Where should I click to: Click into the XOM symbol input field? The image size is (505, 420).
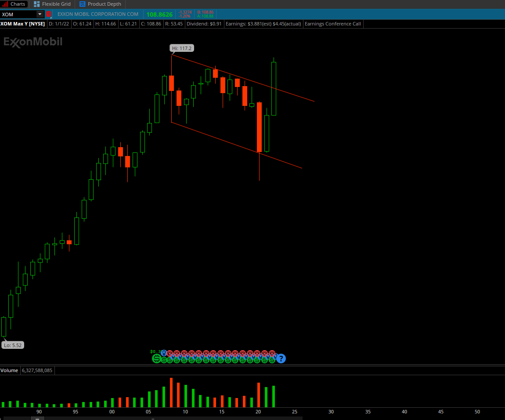(x=18, y=14)
